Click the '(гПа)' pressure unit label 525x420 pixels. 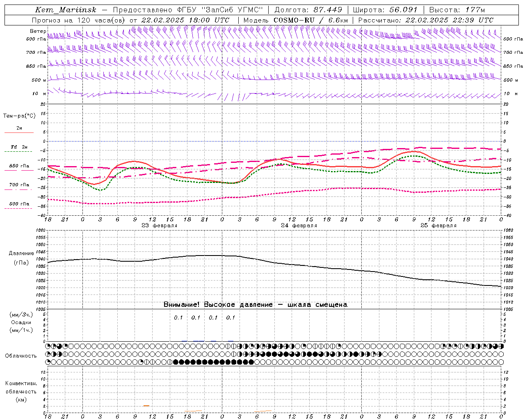(x=21, y=262)
